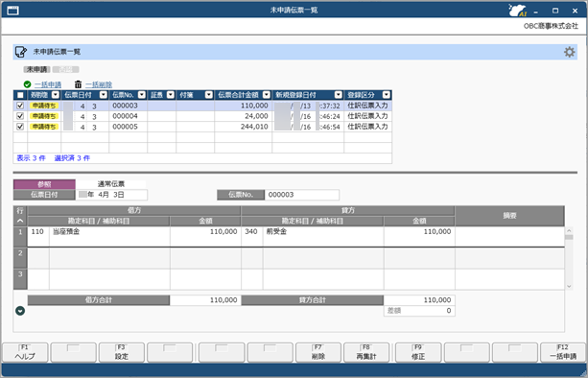Screen dimensions: 588x378
Task: Click 前受金 credit account in row 1
Action: (x=276, y=232)
